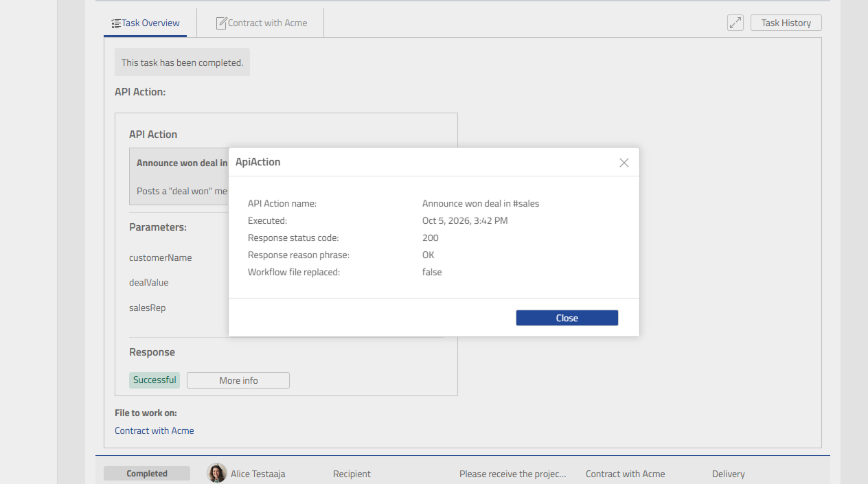Click the ApiAction dialog title
Image resolution: width=868 pixels, height=484 pixels.
258,162
